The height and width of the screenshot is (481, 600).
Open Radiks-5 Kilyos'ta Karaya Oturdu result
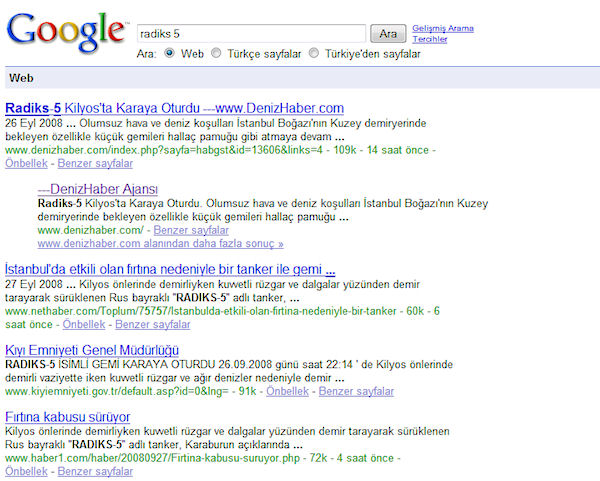click(174, 108)
